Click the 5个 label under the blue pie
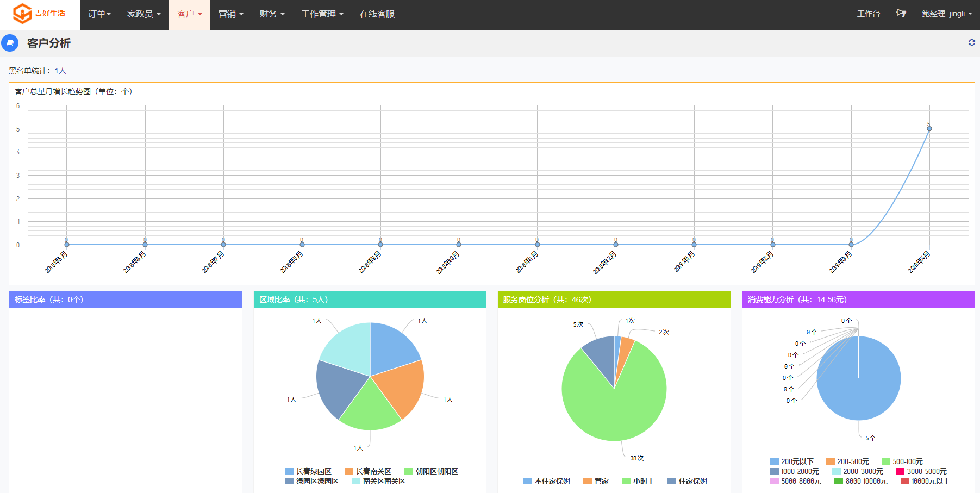980x493 pixels. [871, 438]
